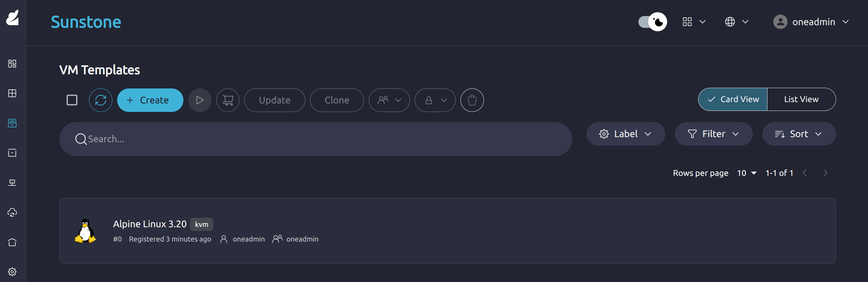Screen dimensions: 868x282
Task: Open the Label dropdown
Action: (626, 134)
